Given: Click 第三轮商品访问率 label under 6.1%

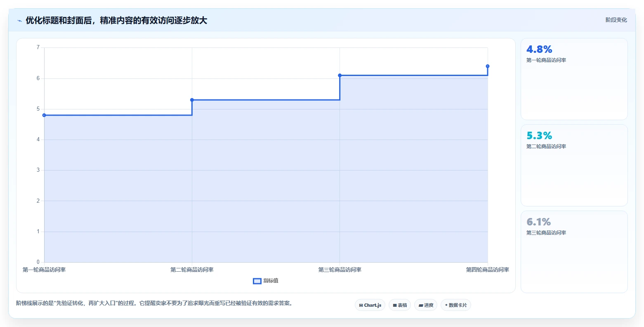Looking at the screenshot, I should (x=546, y=233).
